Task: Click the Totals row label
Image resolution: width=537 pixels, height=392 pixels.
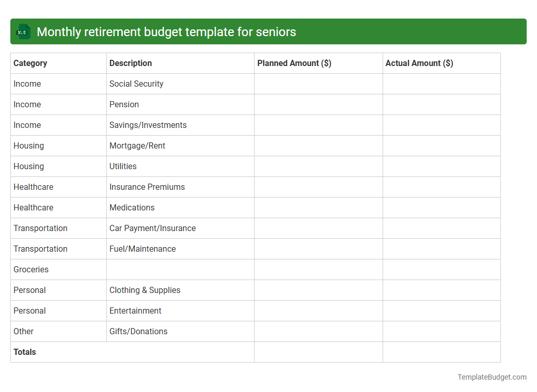Action: [x=24, y=352]
